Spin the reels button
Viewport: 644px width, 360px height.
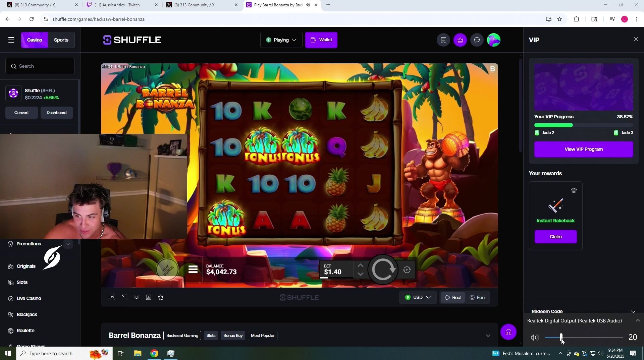383,269
